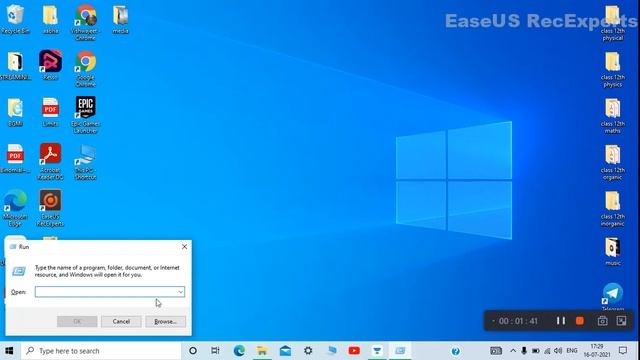Click the taskbar search box
Screen dimensions: 640x360
101,351
